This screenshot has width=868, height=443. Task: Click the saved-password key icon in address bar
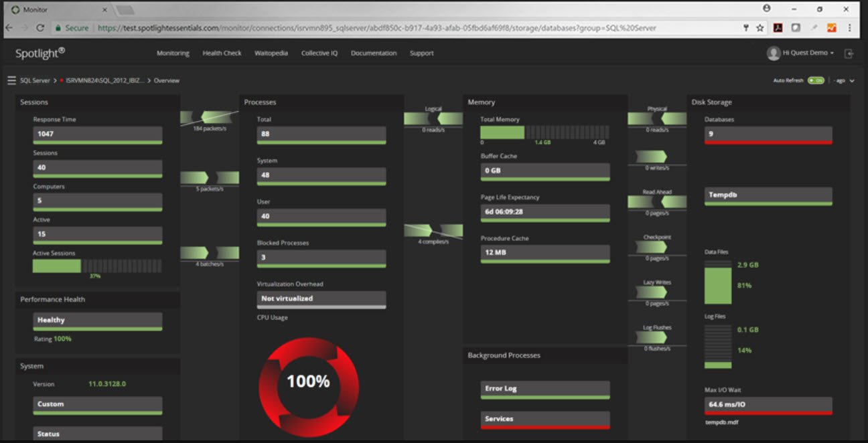coord(746,28)
